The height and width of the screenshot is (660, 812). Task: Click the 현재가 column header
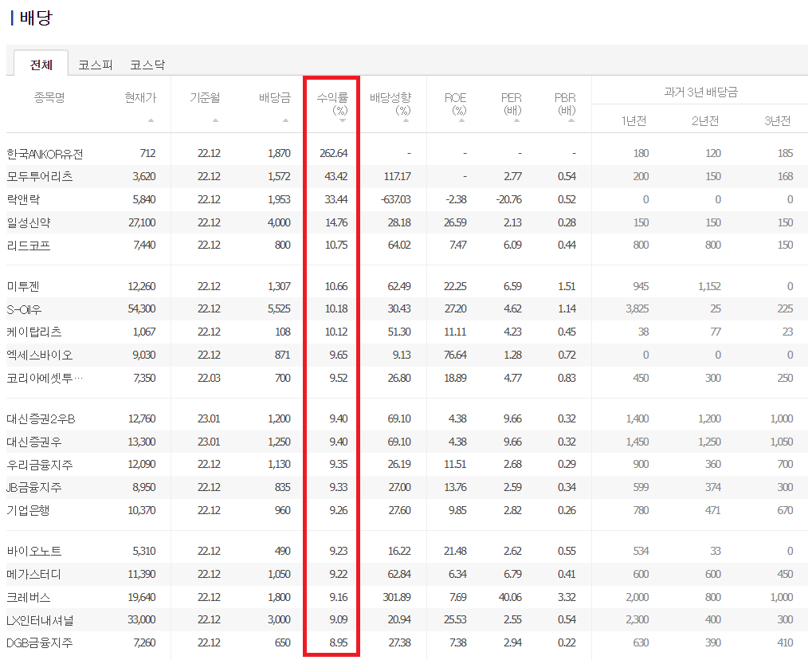140,97
